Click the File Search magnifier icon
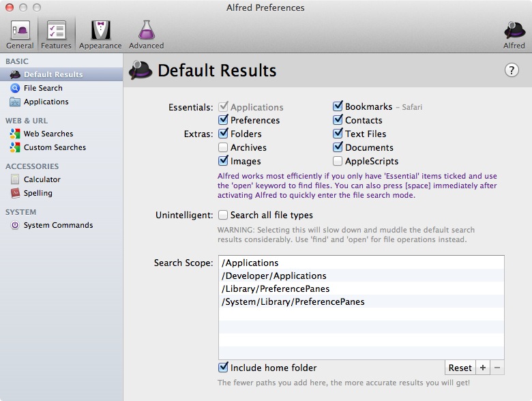532x401 pixels. pos(15,88)
